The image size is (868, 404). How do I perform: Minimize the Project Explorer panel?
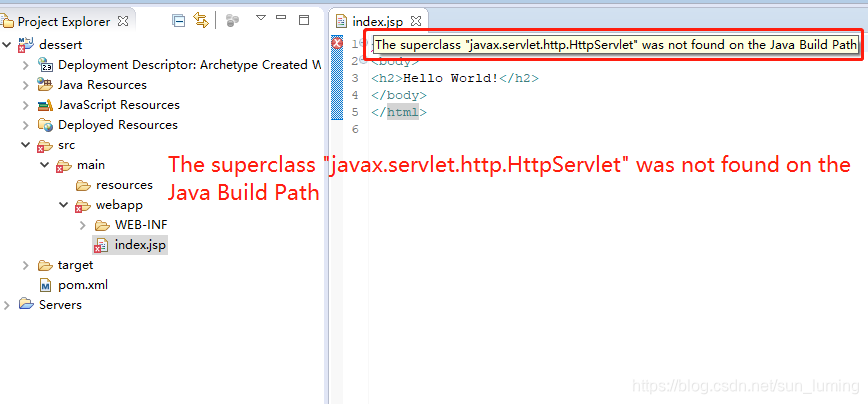click(x=281, y=18)
